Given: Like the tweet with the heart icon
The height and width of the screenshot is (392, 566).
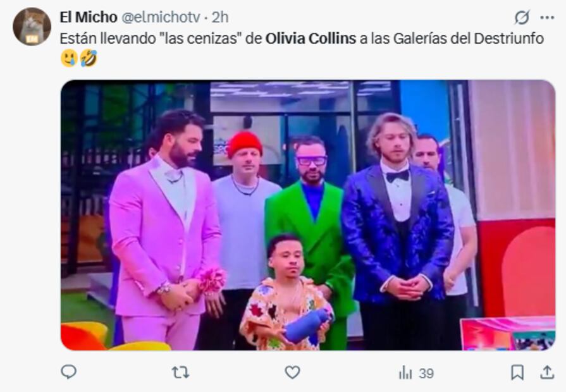Looking at the screenshot, I should click(x=292, y=372).
